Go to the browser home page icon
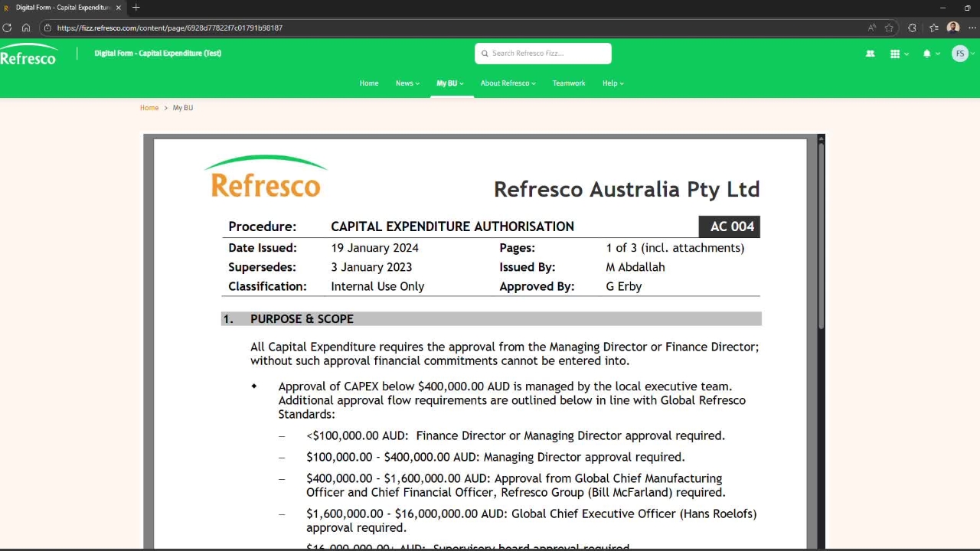The height and width of the screenshot is (551, 980). [x=26, y=28]
